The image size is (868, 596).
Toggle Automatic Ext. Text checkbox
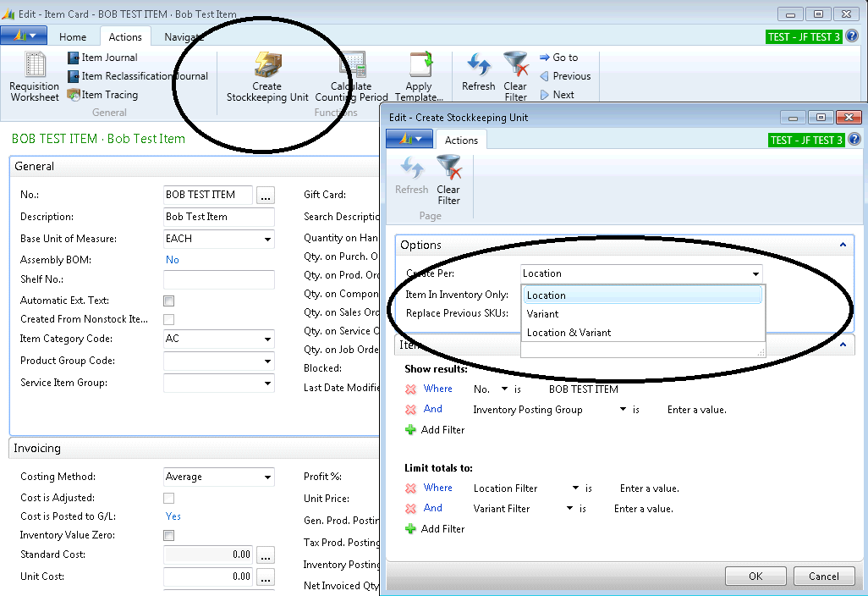[169, 301]
